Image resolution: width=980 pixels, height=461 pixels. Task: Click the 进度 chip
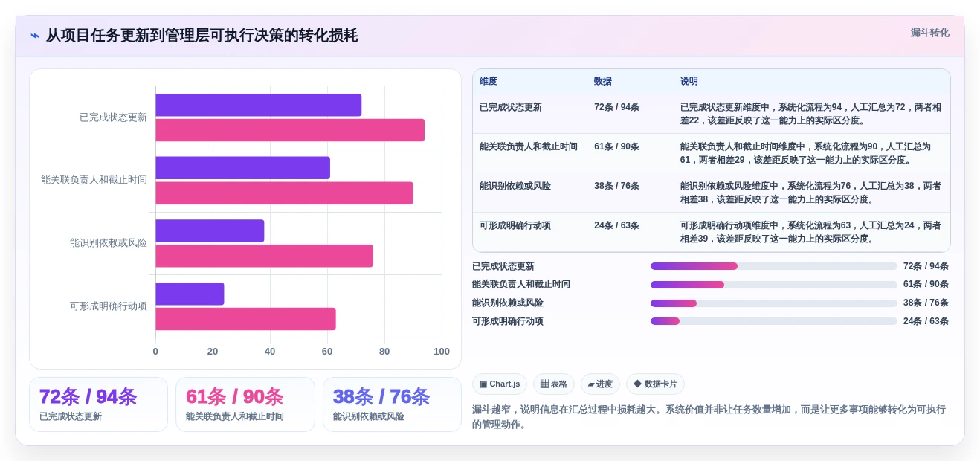(600, 384)
